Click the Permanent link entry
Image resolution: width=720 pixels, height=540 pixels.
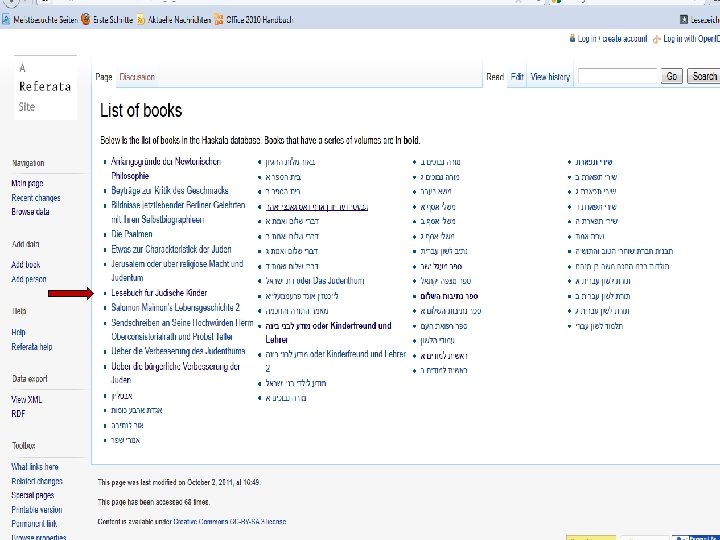coord(34,524)
